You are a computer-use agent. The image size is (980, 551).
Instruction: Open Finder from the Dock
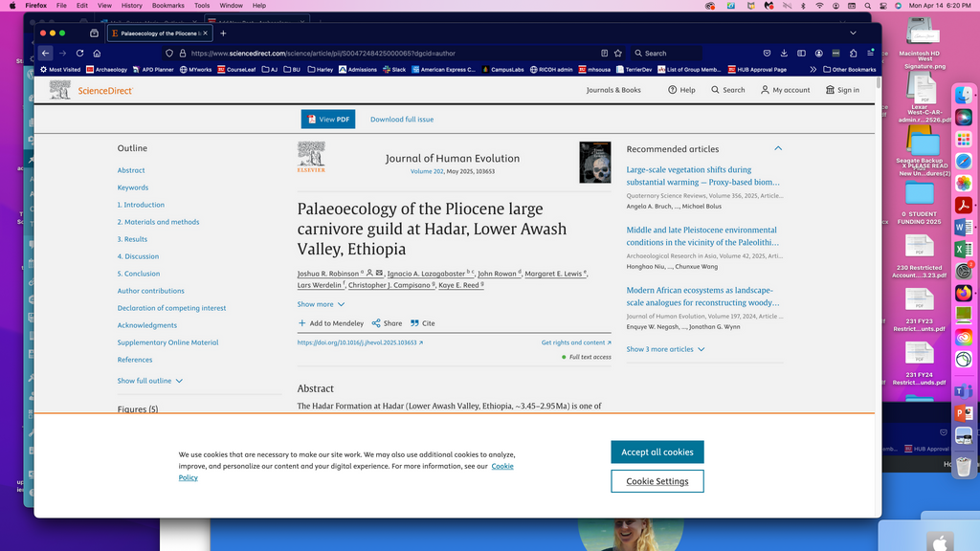tap(963, 95)
